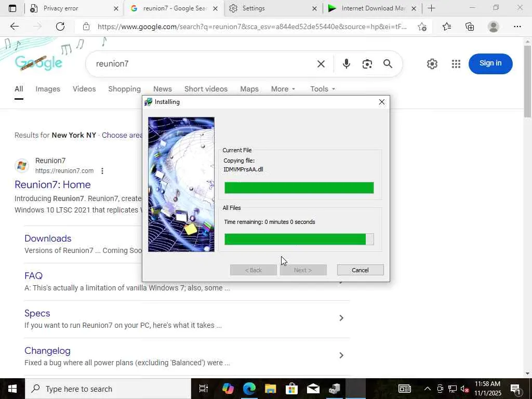The image size is (532, 399).
Task: Open Mail app from taskbar
Action: click(x=313, y=389)
